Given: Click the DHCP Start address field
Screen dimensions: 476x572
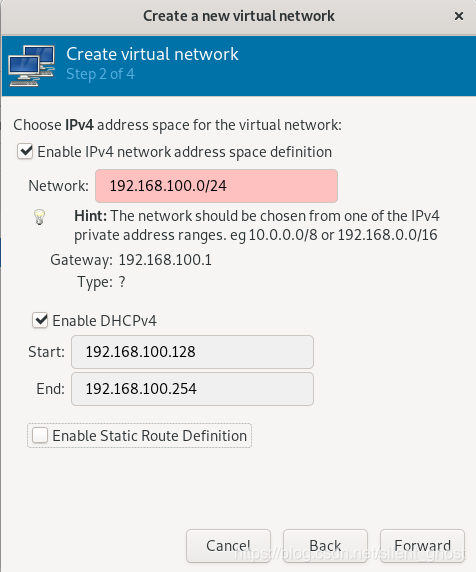Looking at the screenshot, I should coord(192,352).
